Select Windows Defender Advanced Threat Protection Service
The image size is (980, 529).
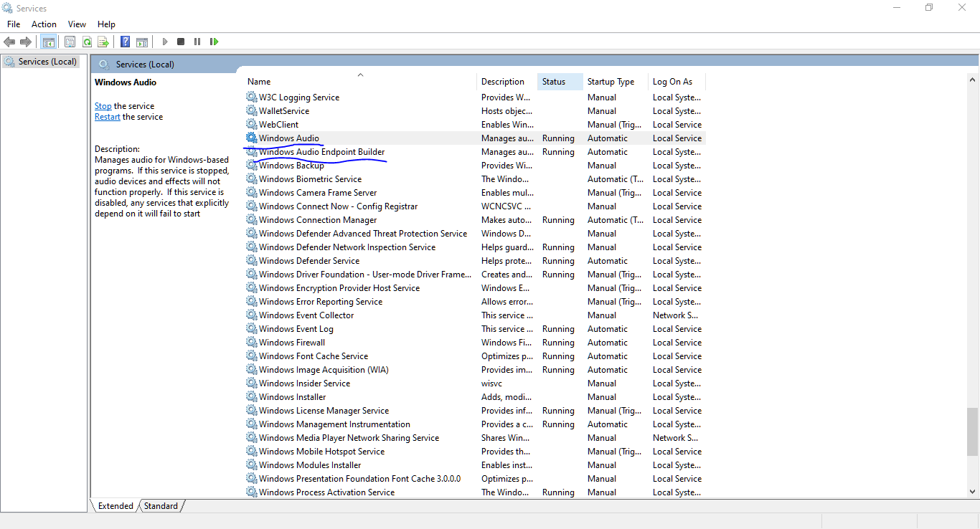[x=475, y=234]
